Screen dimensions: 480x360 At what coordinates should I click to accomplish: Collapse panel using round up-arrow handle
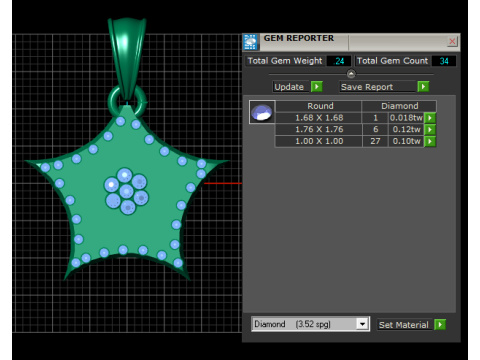point(351,73)
